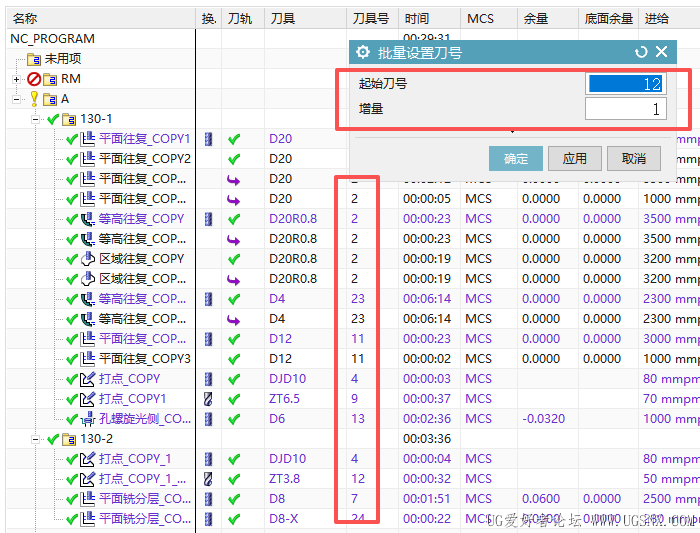Click operation icon of 打点_COPY
Image resolution: width=700 pixels, height=533 pixels.
(x=88, y=379)
